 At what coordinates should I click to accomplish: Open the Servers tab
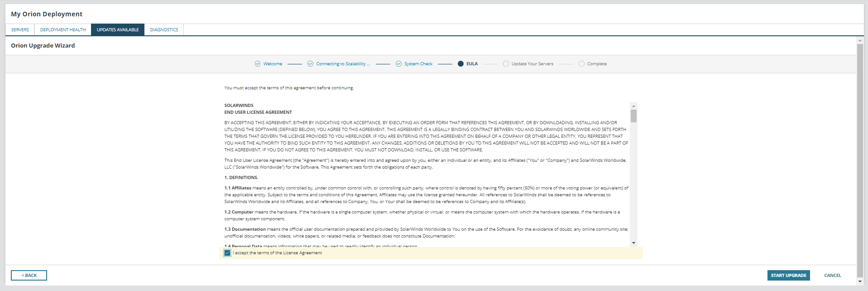tap(20, 30)
